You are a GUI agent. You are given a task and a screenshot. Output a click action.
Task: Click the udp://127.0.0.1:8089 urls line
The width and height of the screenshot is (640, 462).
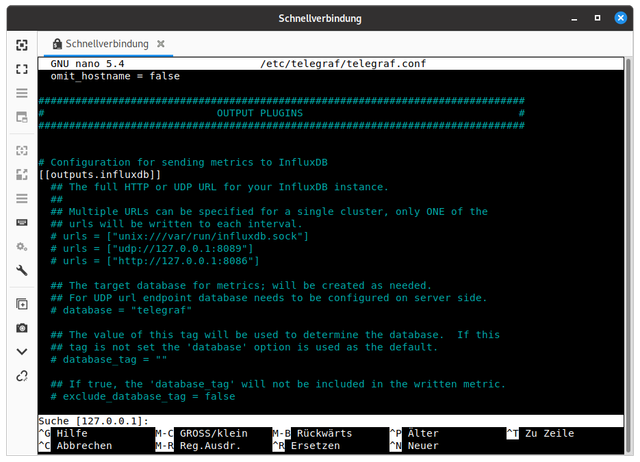pyautogui.click(x=152, y=249)
